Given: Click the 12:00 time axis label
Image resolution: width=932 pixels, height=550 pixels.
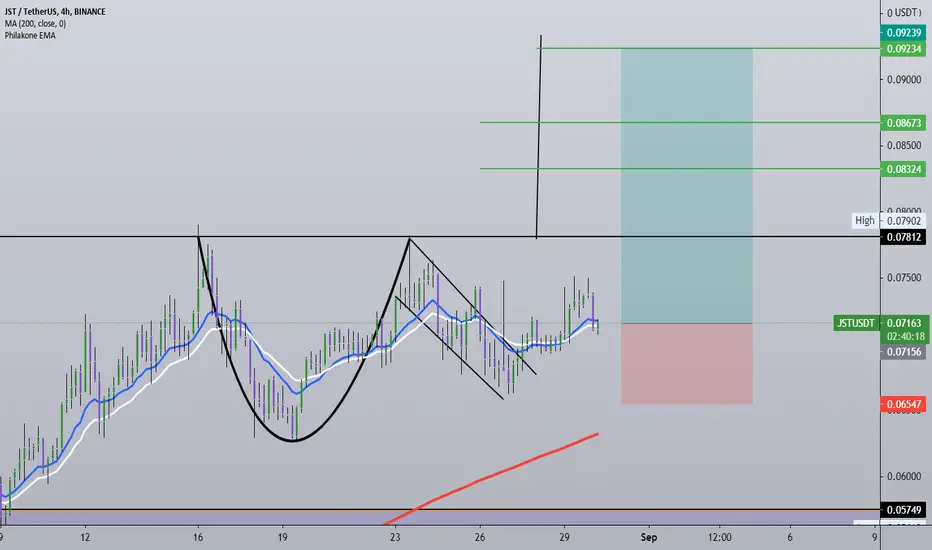Looking at the screenshot, I should pos(719,538).
